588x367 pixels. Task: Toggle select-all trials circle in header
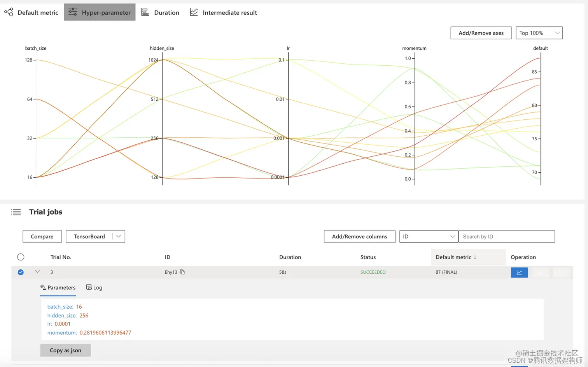21,257
